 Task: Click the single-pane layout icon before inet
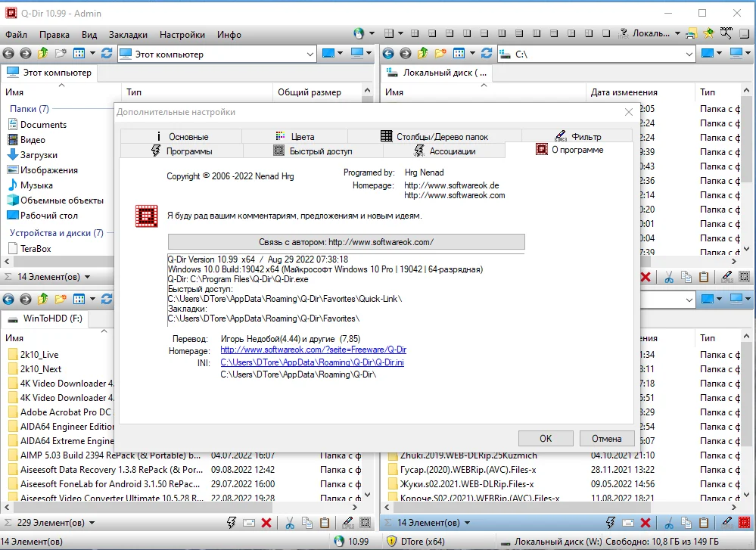tap(606, 33)
